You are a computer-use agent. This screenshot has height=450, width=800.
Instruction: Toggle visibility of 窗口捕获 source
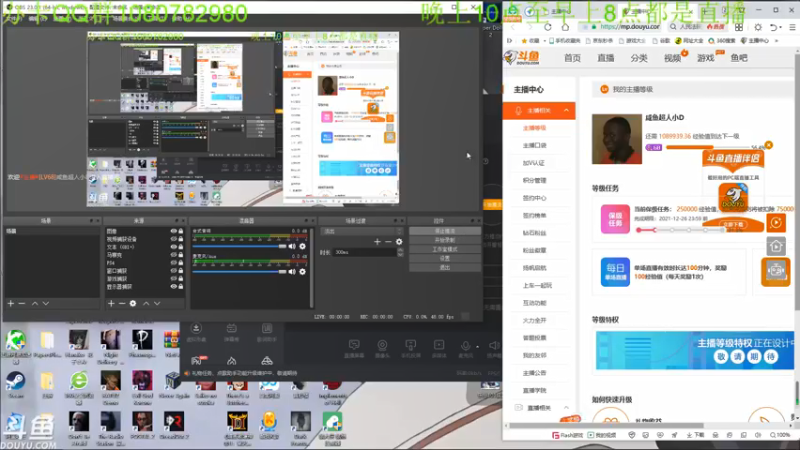coord(173,270)
